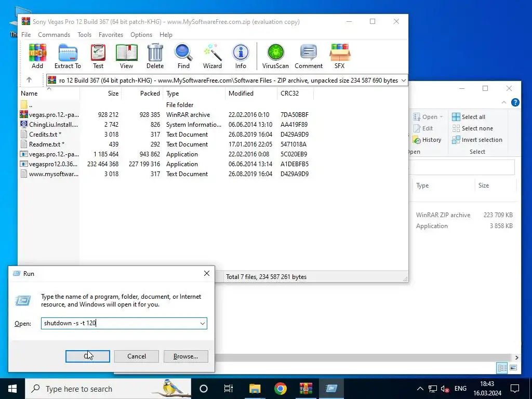Click into the Open command text field

pyautogui.click(x=120, y=323)
